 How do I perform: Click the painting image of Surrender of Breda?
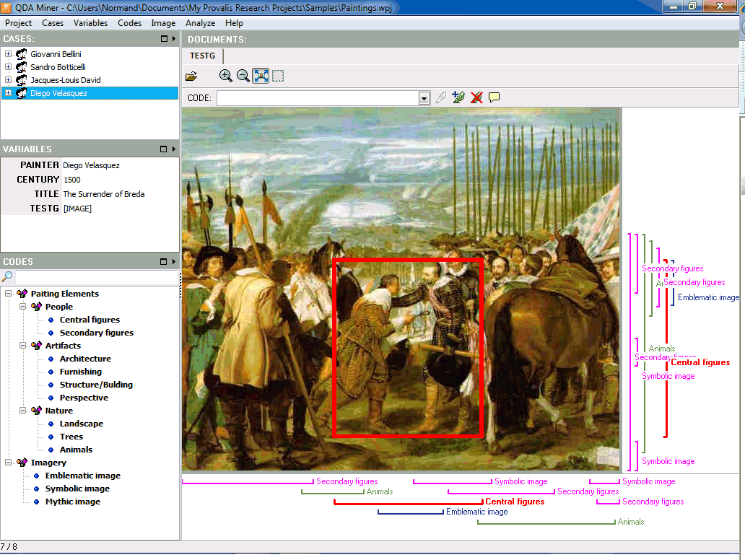tap(401, 289)
